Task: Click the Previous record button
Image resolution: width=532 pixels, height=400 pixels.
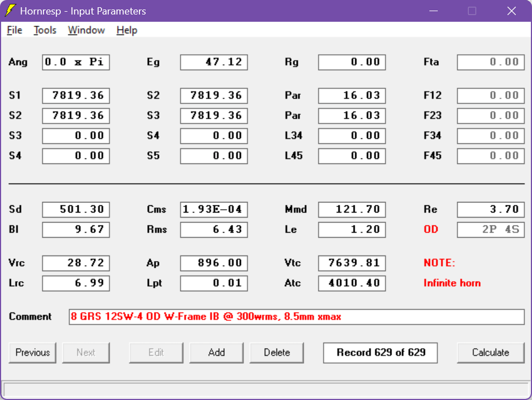Action: click(32, 353)
